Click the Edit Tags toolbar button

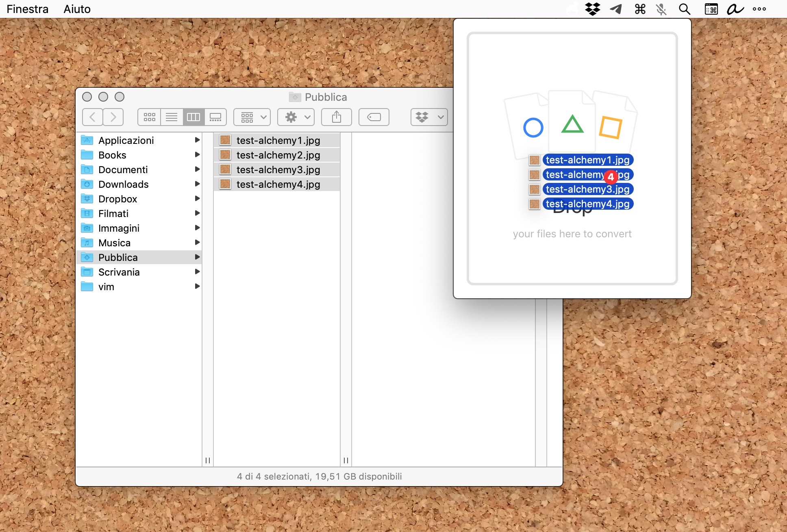pyautogui.click(x=374, y=117)
